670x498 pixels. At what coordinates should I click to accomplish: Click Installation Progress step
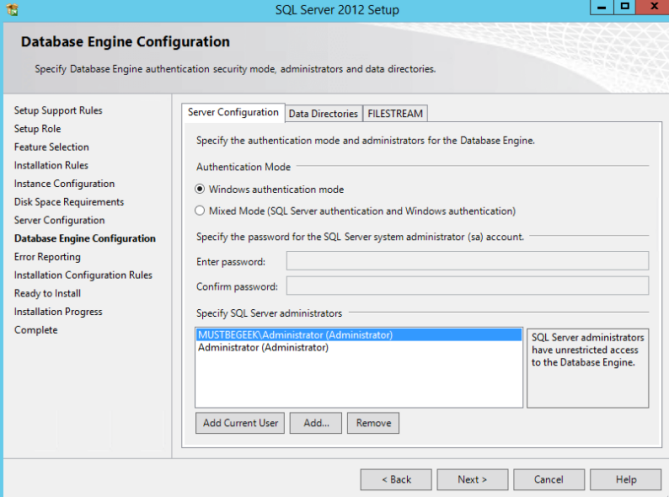[58, 312]
